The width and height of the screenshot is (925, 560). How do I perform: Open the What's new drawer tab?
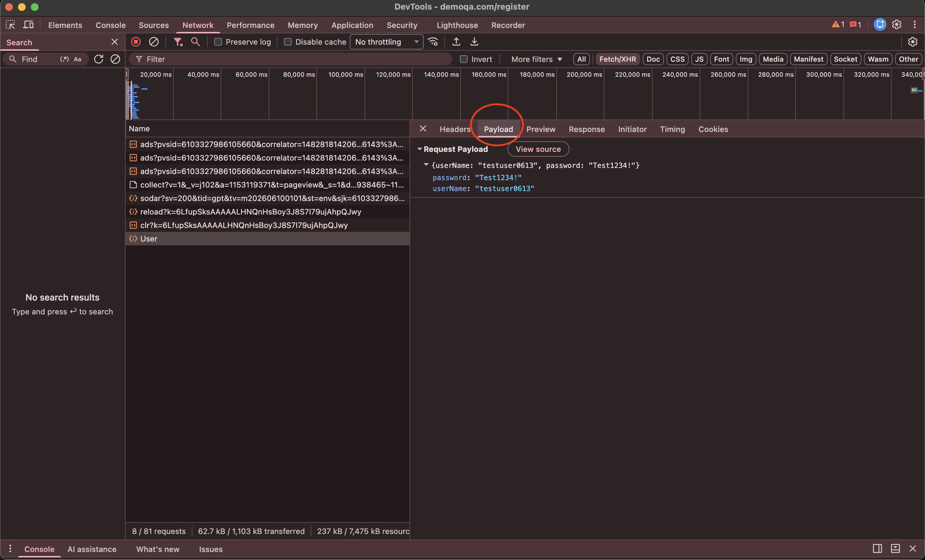158,549
